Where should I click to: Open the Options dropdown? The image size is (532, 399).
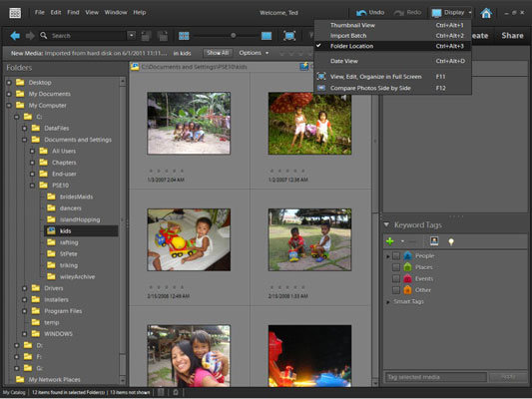point(254,53)
